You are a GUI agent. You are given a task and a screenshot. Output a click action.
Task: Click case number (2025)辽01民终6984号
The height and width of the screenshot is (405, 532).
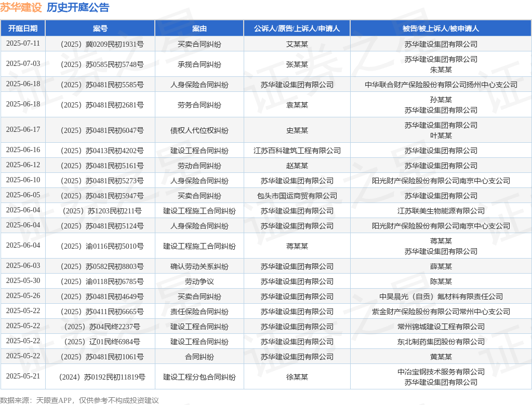pyautogui.click(x=102, y=342)
